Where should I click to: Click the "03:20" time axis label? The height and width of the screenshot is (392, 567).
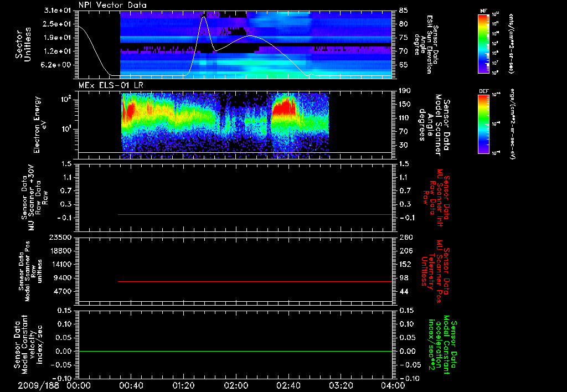pos(341,385)
